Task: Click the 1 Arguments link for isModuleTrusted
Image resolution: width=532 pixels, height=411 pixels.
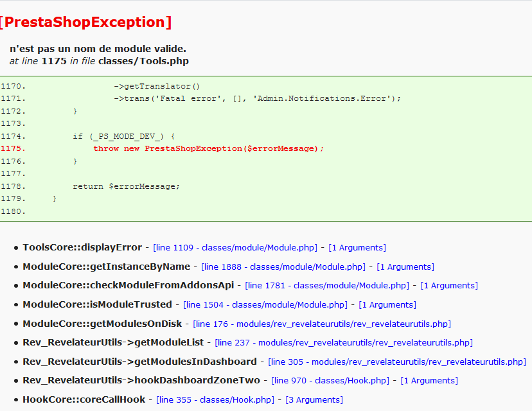Action: [387, 304]
